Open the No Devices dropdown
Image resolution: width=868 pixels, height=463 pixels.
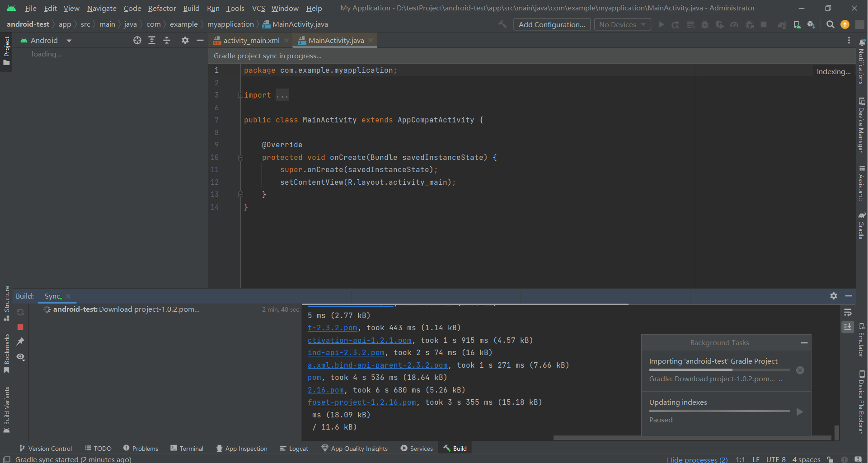click(x=622, y=24)
